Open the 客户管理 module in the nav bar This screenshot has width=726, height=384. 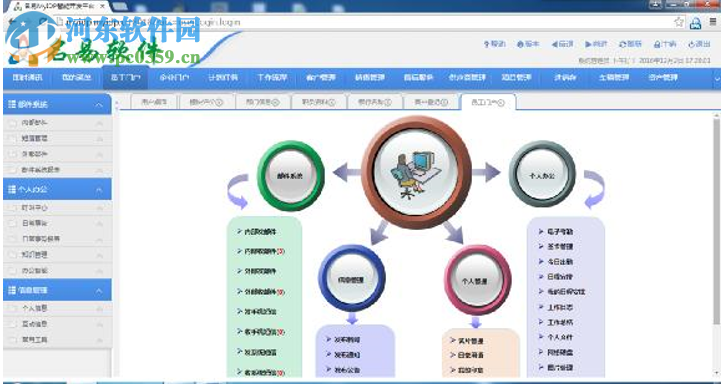pos(321,78)
